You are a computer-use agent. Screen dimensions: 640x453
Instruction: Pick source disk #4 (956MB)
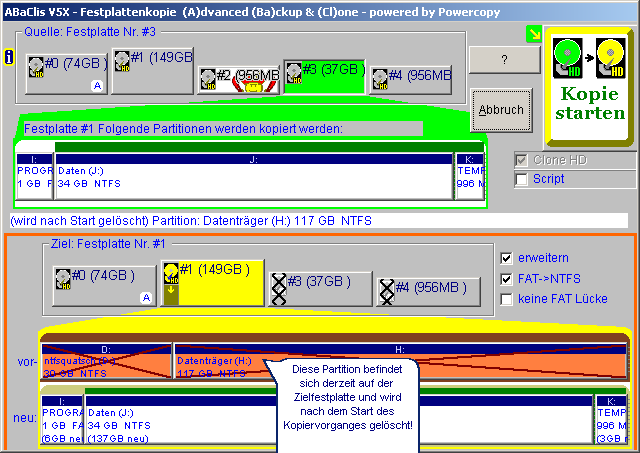click(x=411, y=80)
